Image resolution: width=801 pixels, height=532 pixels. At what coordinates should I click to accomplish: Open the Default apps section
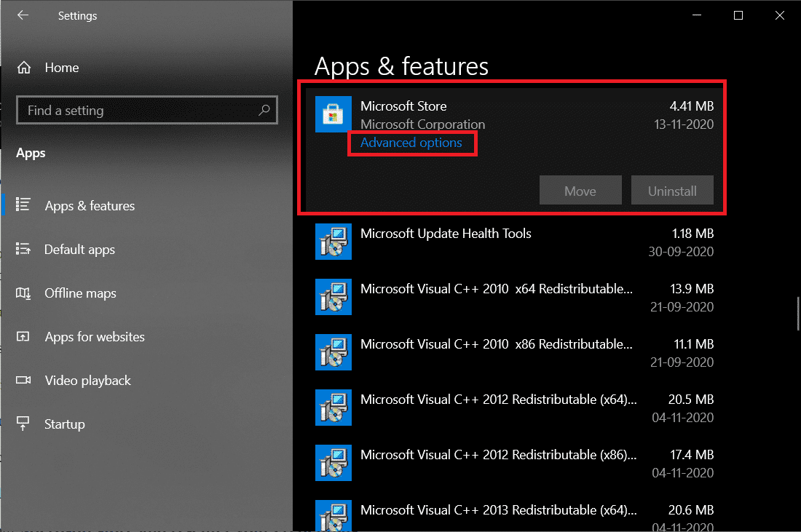pyautogui.click(x=79, y=250)
